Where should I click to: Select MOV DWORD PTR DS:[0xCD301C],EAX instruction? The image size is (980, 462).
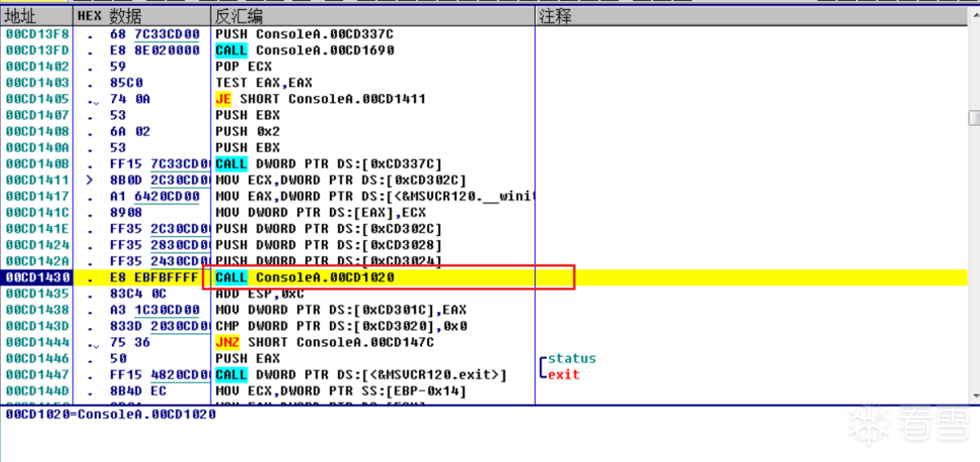341,309
